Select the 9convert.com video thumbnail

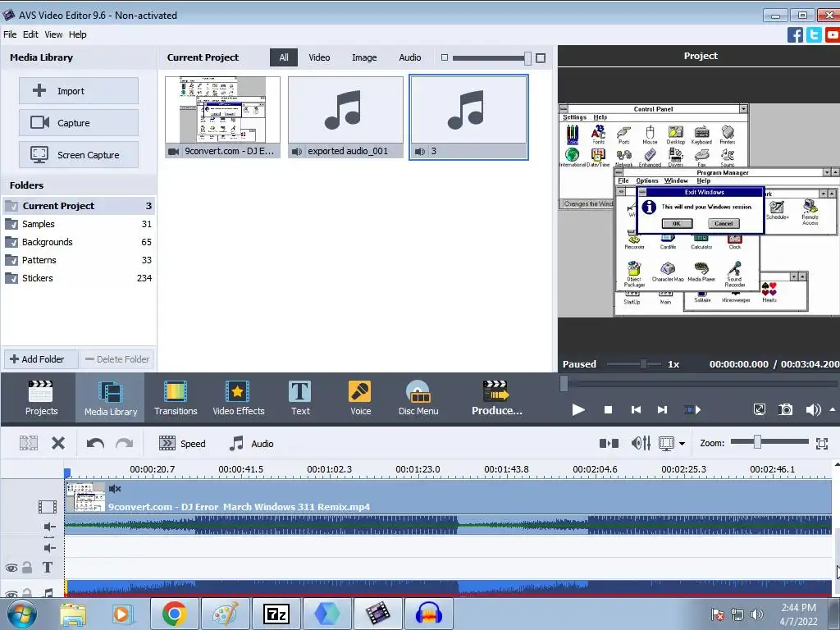point(222,116)
